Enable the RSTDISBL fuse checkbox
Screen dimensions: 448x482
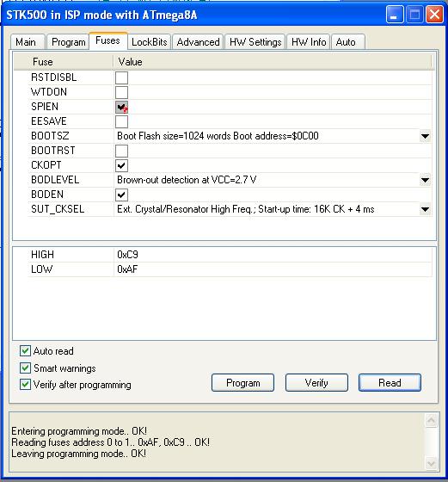121,77
